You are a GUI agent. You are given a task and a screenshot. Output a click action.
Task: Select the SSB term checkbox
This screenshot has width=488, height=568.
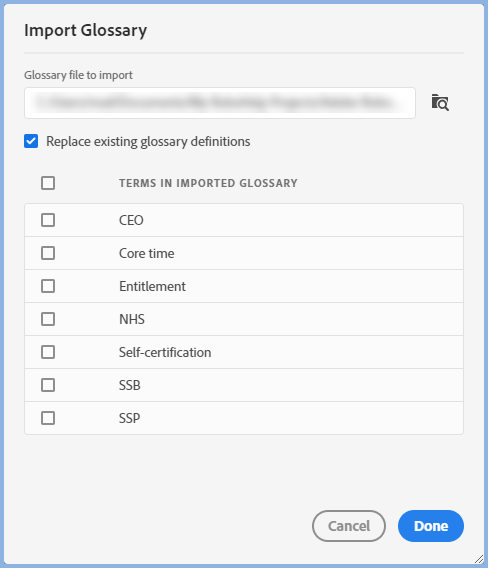tap(48, 385)
